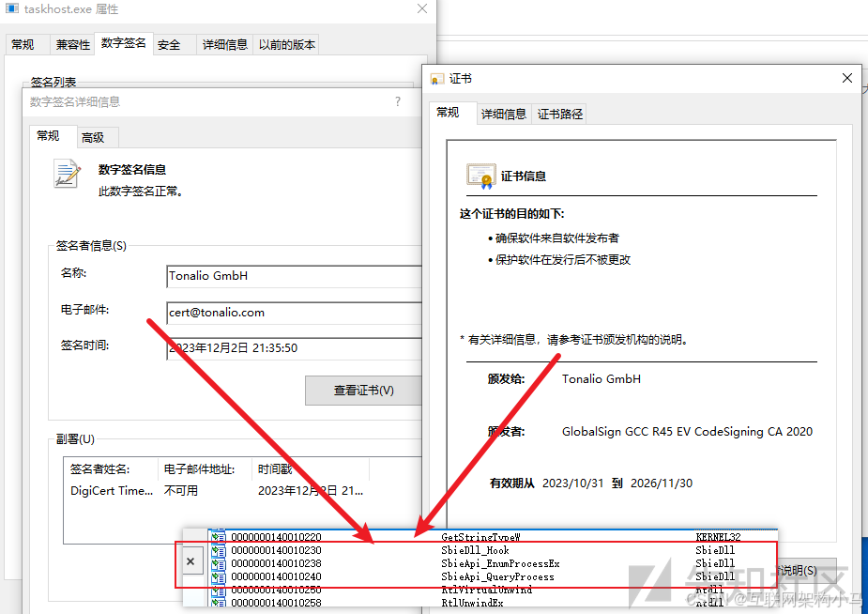Click the taskhost.exe title bar icon
868x614 pixels.
pyautogui.click(x=11, y=8)
